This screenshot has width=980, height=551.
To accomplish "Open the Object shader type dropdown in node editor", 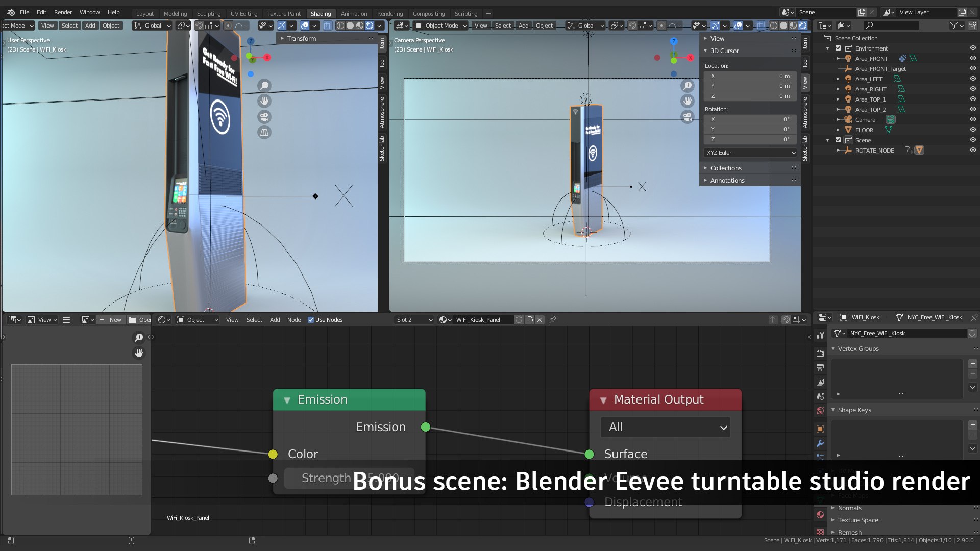I will 198,320.
